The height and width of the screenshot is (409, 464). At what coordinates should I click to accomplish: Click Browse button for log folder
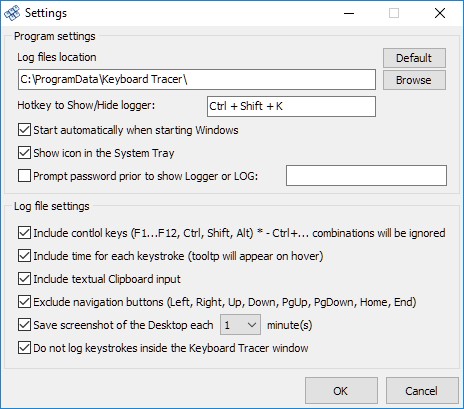(414, 80)
